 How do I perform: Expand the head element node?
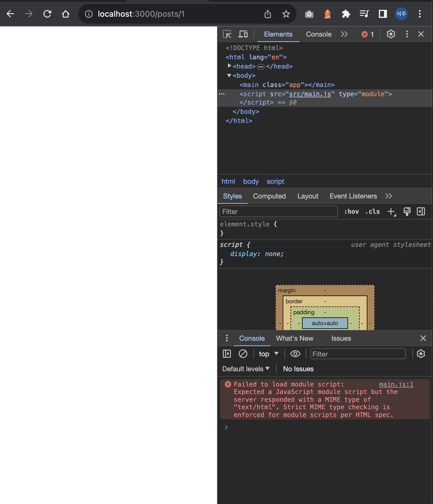click(x=229, y=66)
